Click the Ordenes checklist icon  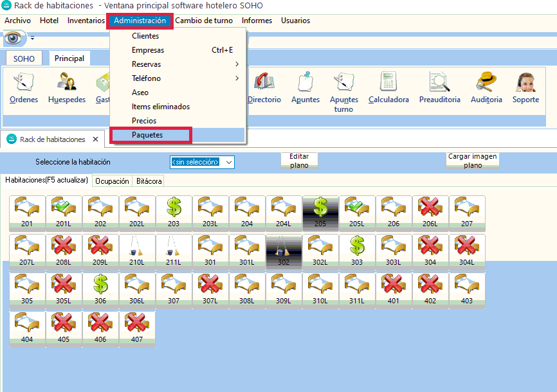click(24, 82)
